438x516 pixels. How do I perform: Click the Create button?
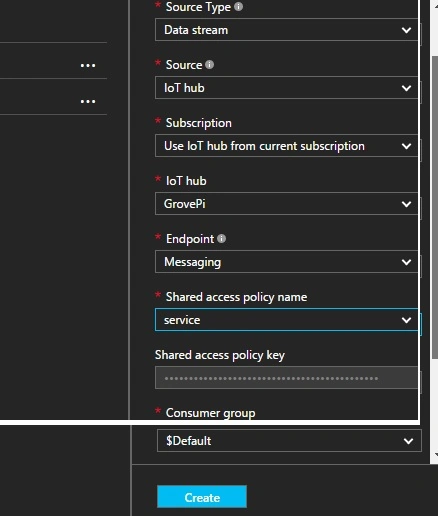(202, 497)
